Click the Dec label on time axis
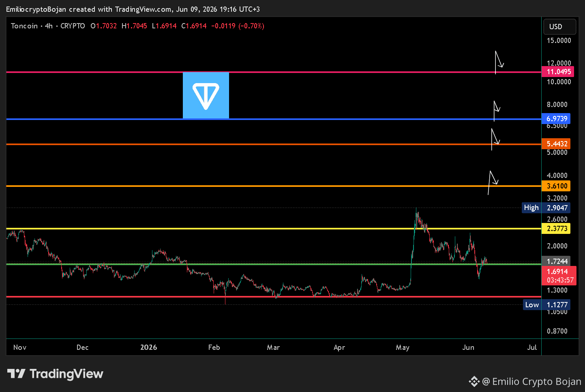Viewport: 585px width, 392px height. 83,347
